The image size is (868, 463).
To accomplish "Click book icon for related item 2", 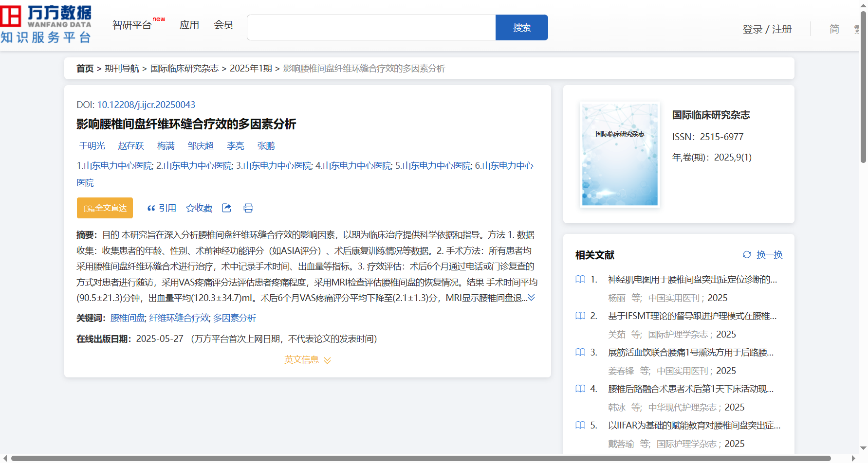I will tap(580, 316).
